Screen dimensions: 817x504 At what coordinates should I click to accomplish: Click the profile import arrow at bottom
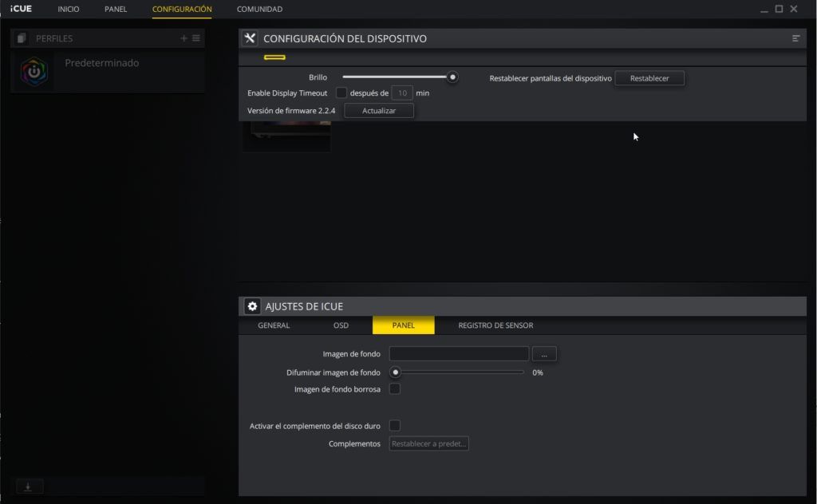point(28,486)
